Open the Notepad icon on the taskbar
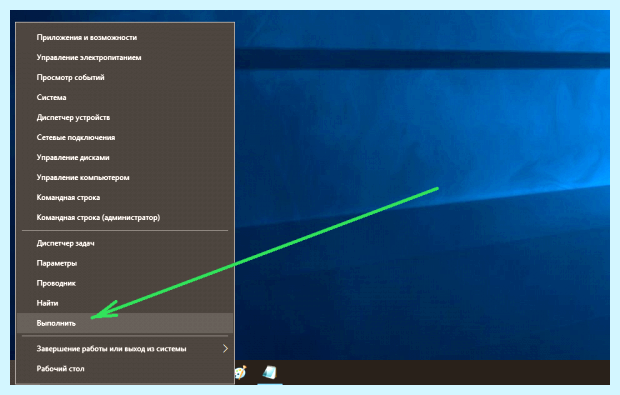Screen dimensions: 620x395 (270, 372)
